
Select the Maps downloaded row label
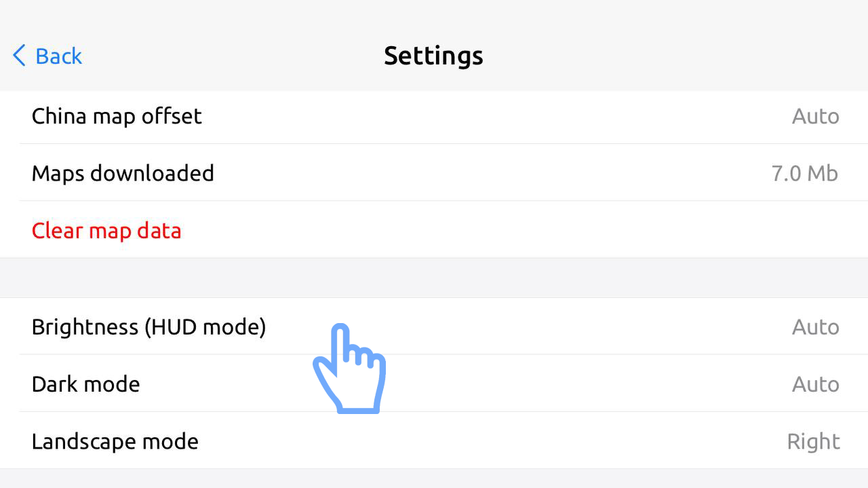[x=123, y=174]
